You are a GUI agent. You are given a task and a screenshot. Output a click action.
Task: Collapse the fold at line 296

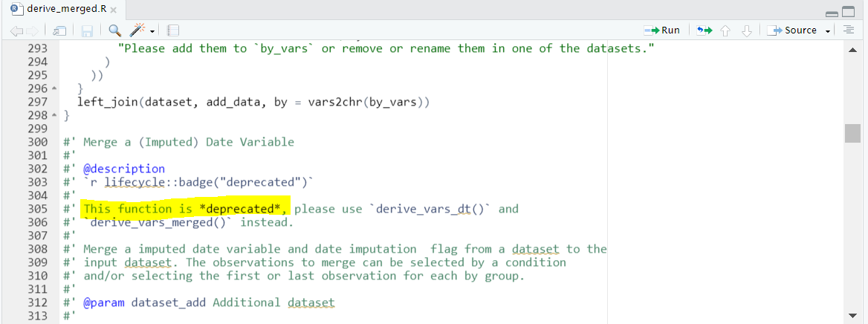pos(54,88)
